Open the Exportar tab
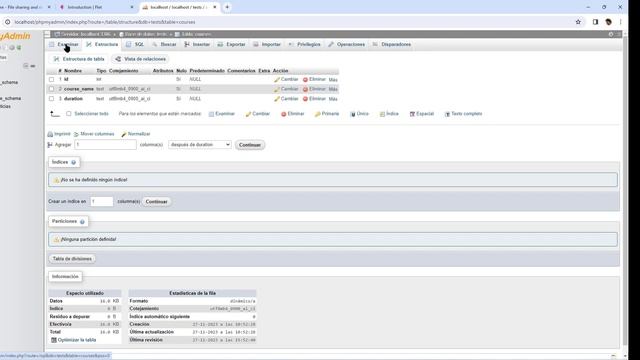This screenshot has height=360, width=640. (x=231, y=44)
